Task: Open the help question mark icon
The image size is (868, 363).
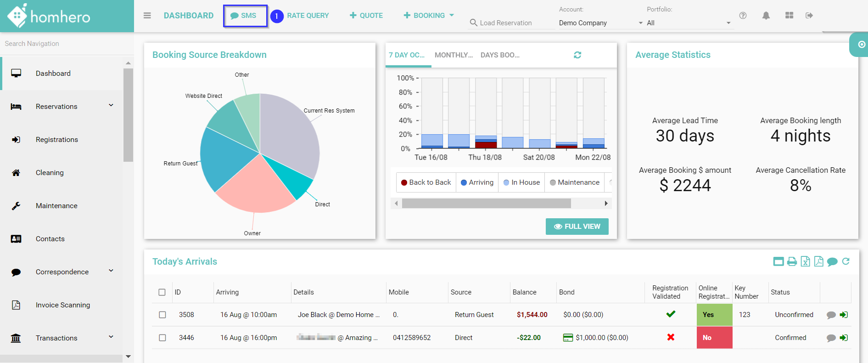Action: (x=743, y=16)
